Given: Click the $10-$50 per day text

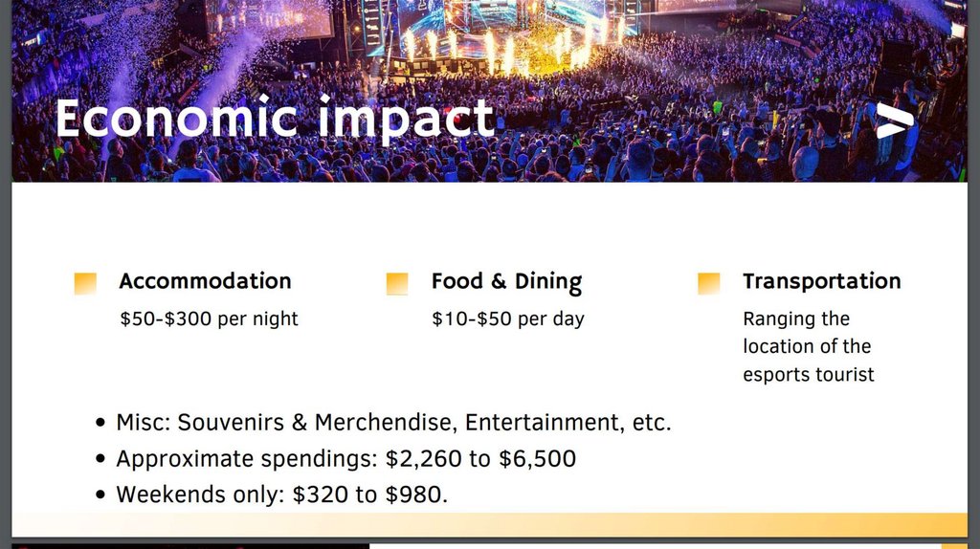Looking at the screenshot, I should (x=507, y=318).
